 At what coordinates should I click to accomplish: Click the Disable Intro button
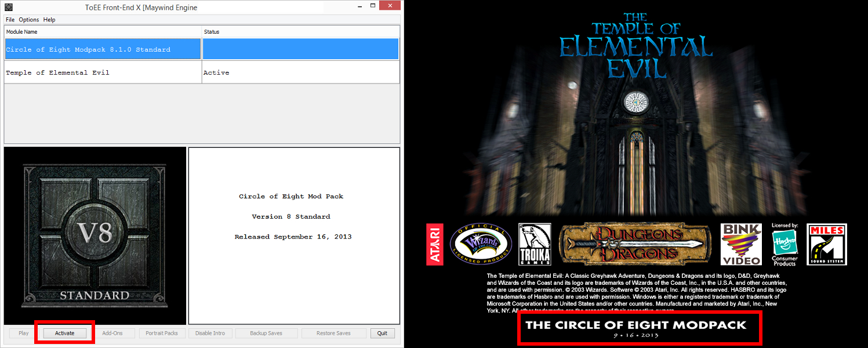coord(210,333)
